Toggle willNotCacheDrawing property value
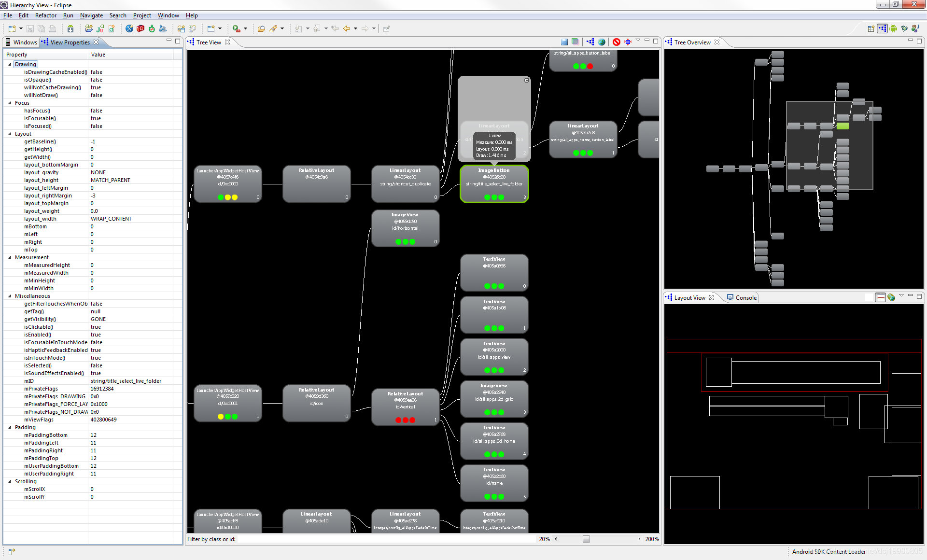The height and width of the screenshot is (560, 927). 96,87
